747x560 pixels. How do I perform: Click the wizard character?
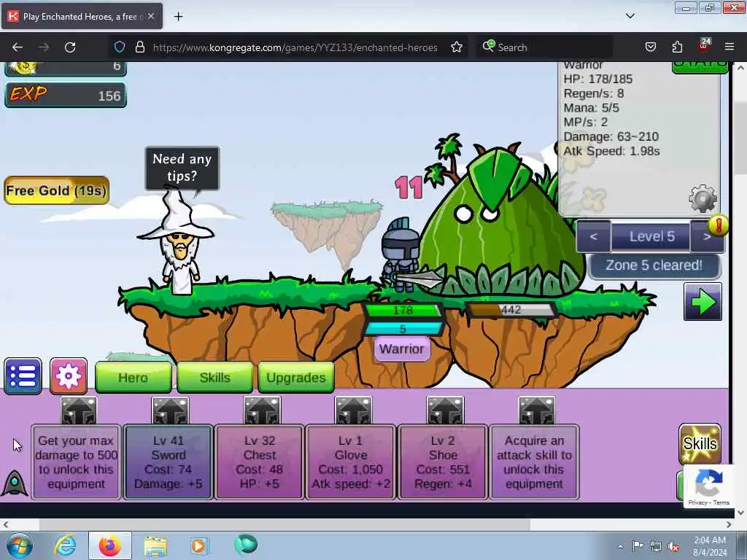tap(179, 243)
